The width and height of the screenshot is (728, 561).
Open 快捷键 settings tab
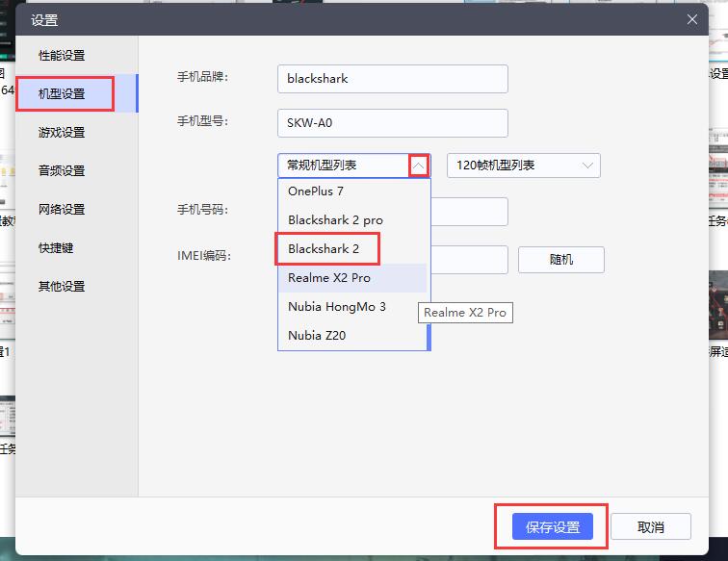point(77,248)
